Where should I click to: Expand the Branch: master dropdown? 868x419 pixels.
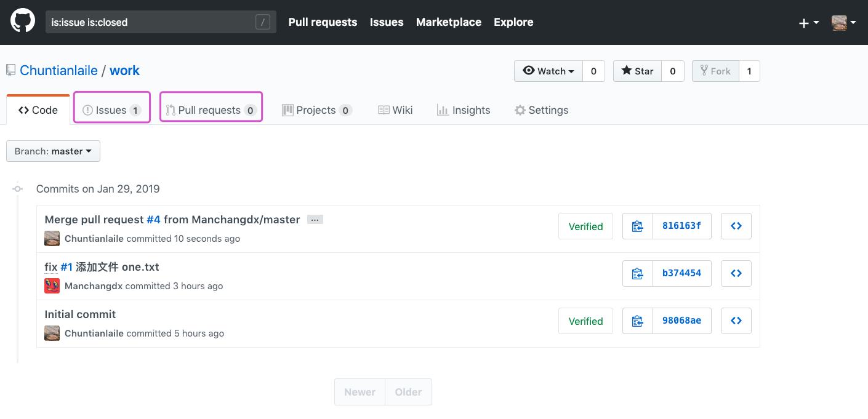click(53, 151)
